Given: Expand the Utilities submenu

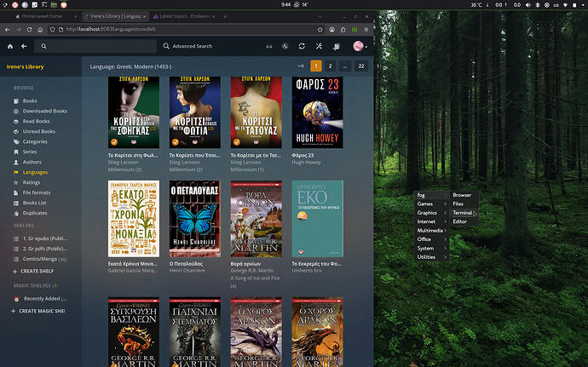Looking at the screenshot, I should click(x=427, y=256).
